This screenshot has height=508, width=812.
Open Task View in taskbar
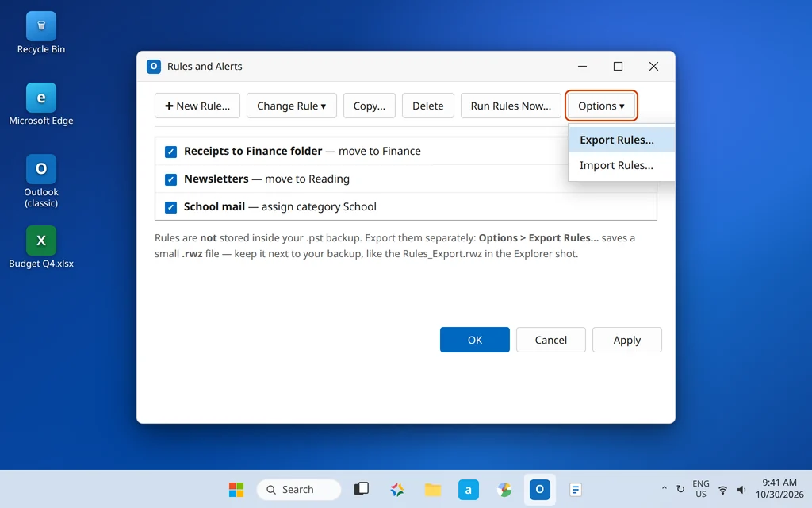(x=362, y=489)
